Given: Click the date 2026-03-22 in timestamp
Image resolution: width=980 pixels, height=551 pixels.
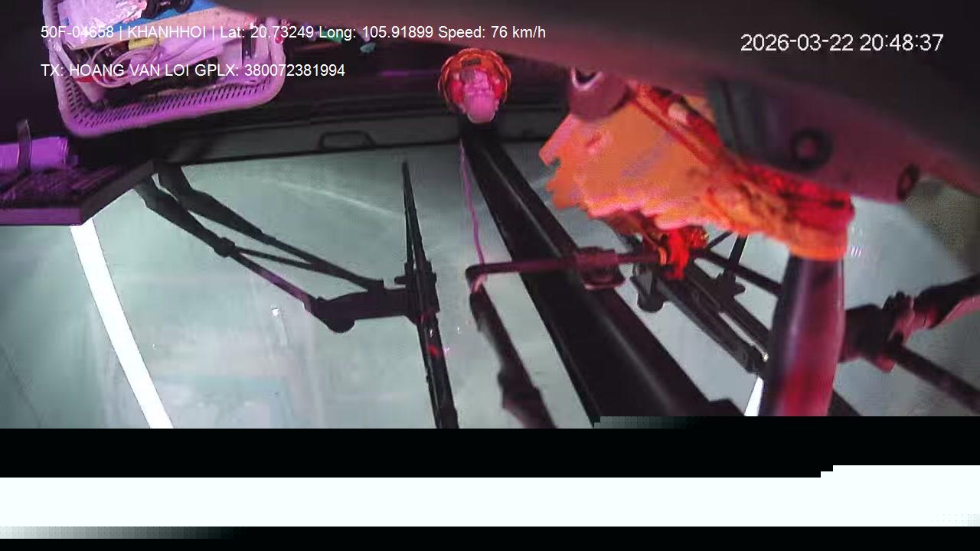Looking at the screenshot, I should coord(796,43).
